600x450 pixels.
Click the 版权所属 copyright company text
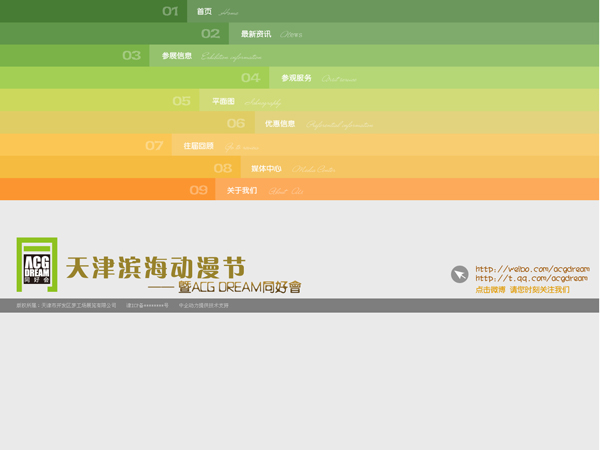click(x=66, y=305)
